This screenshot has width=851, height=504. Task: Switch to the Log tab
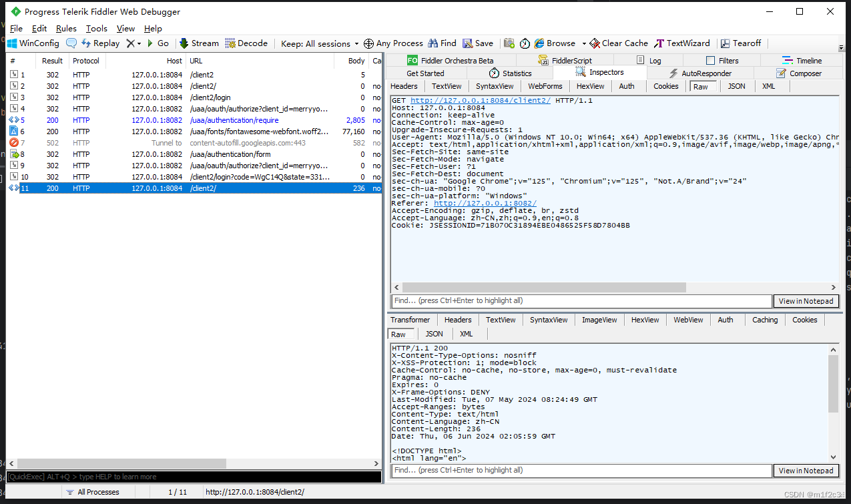click(x=648, y=61)
